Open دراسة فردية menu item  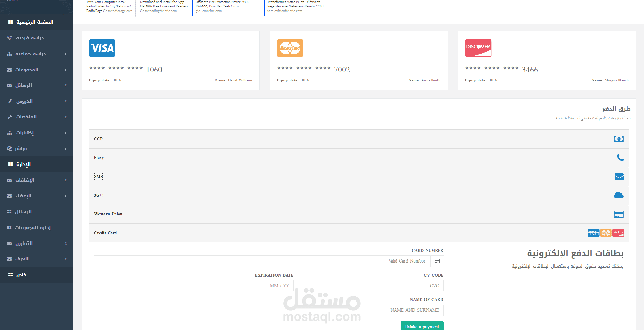tap(37, 38)
